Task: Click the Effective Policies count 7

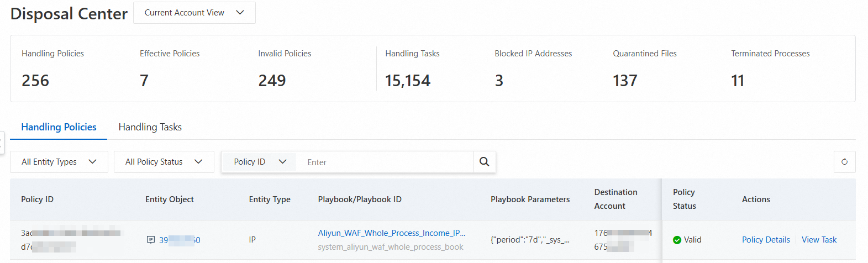Action: click(144, 81)
